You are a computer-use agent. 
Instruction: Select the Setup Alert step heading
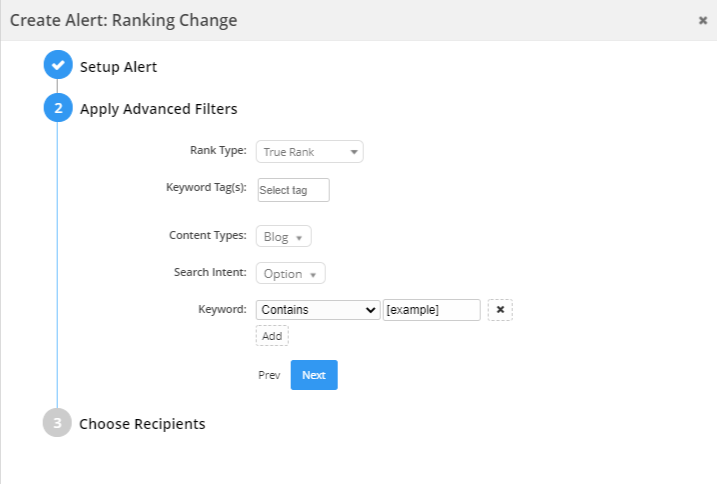point(118,67)
